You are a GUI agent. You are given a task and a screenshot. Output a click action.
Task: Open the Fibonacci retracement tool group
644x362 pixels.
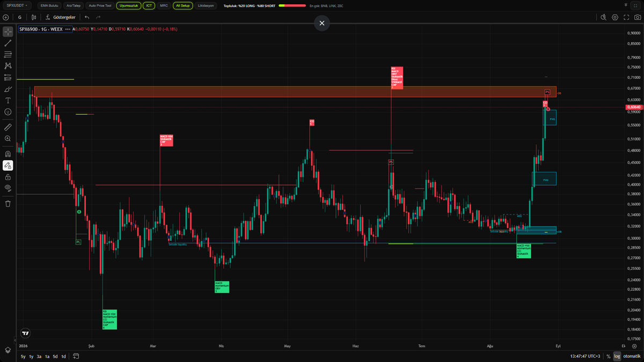tap(8, 54)
